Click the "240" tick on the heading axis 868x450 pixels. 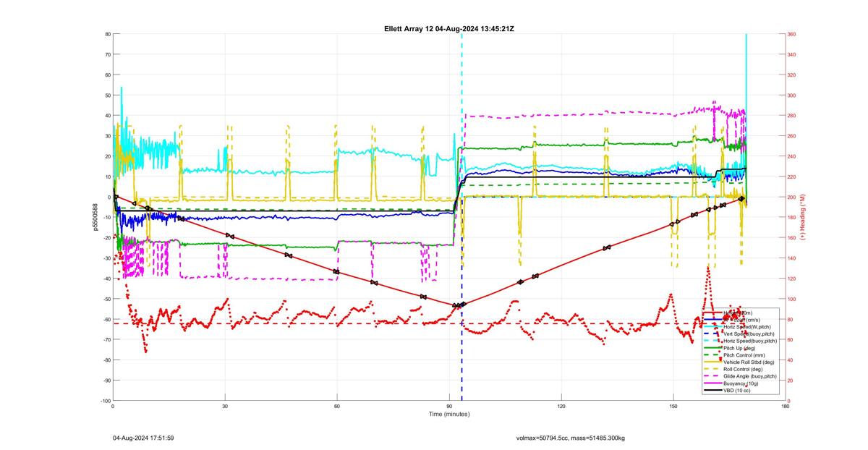pos(792,156)
